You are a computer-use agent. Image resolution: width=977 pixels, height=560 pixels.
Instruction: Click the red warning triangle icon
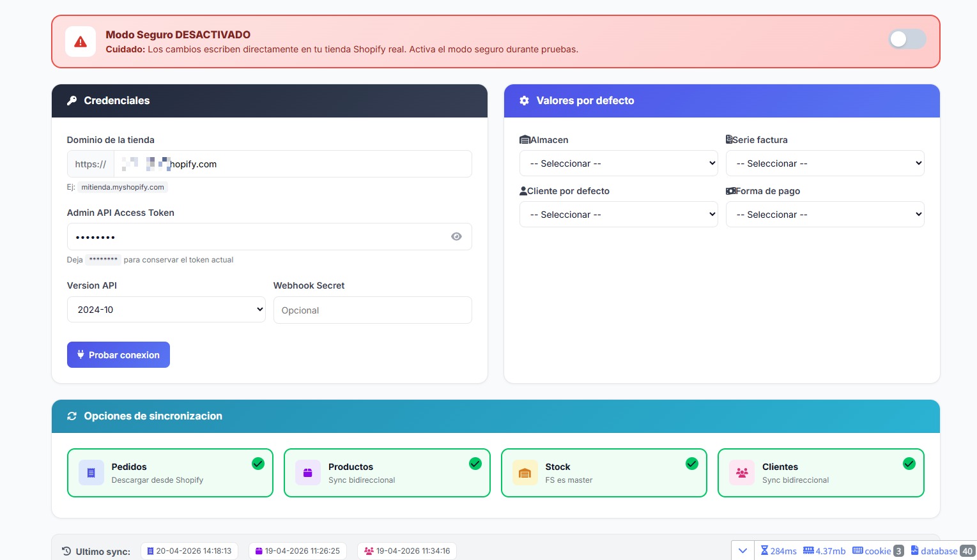pos(81,42)
